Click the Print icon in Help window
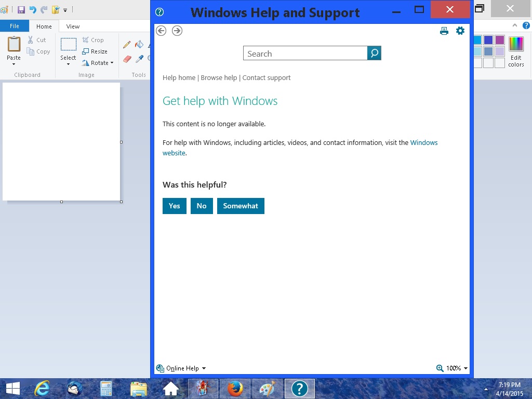 point(444,31)
